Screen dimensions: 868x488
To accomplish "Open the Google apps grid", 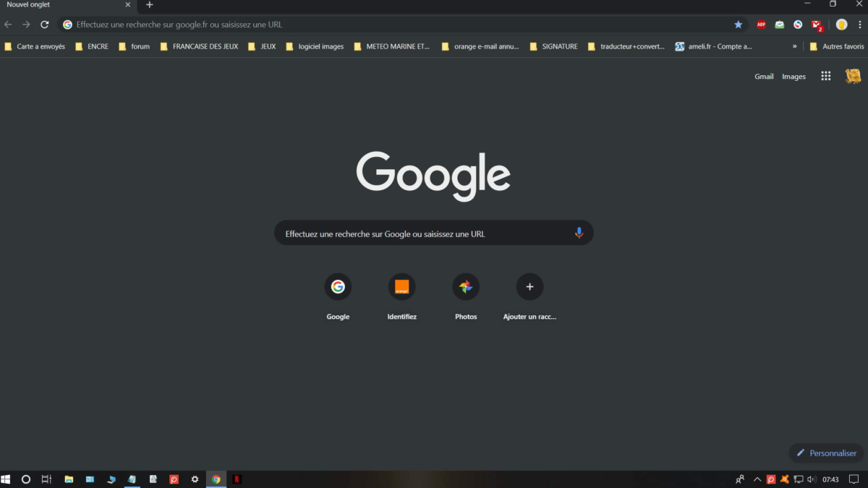I will point(825,76).
